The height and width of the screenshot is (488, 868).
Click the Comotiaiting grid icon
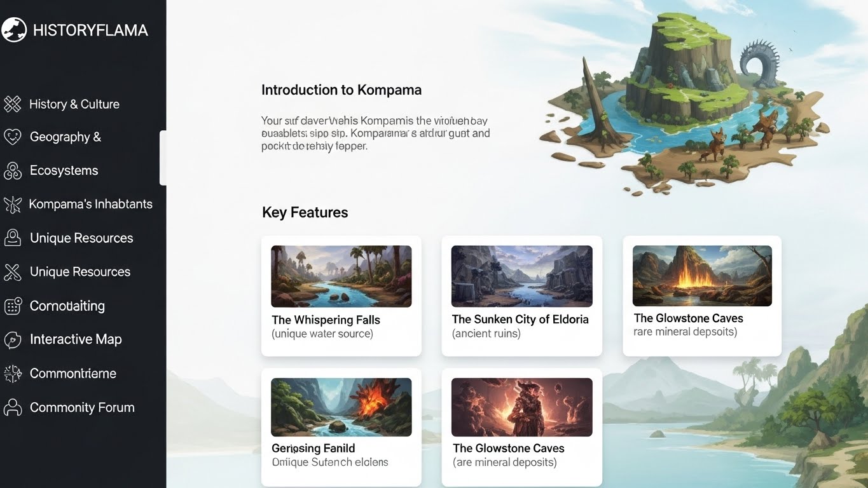13,306
